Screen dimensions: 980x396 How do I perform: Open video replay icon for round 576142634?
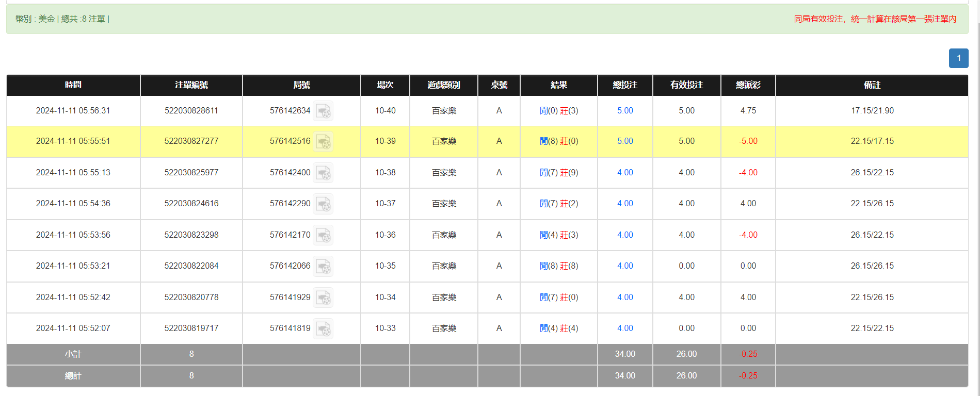[x=323, y=111]
